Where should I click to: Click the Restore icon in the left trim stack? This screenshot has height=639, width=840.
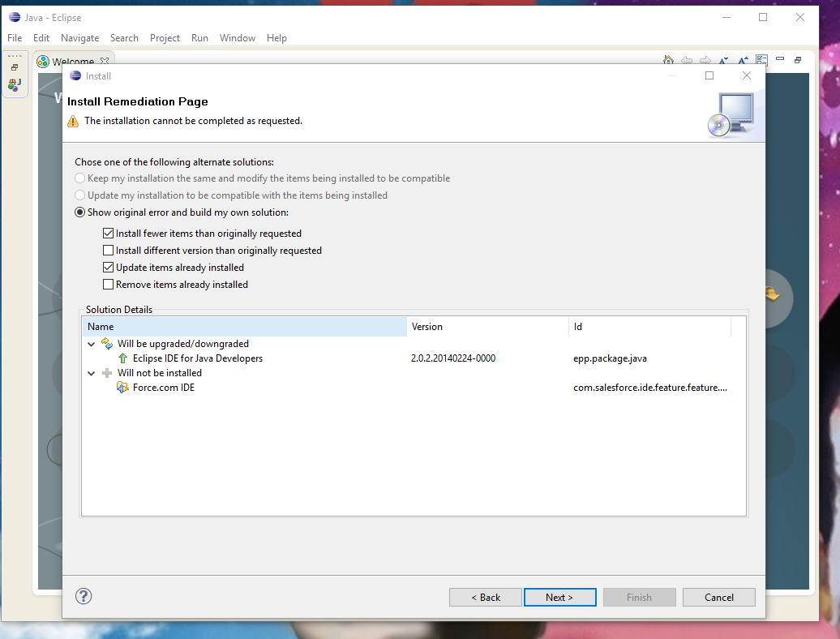[x=15, y=67]
